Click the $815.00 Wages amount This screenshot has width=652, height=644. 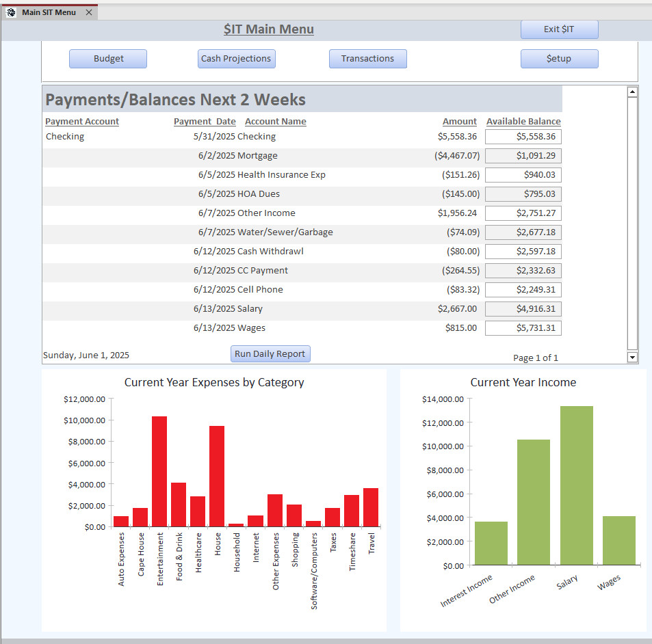[461, 328]
